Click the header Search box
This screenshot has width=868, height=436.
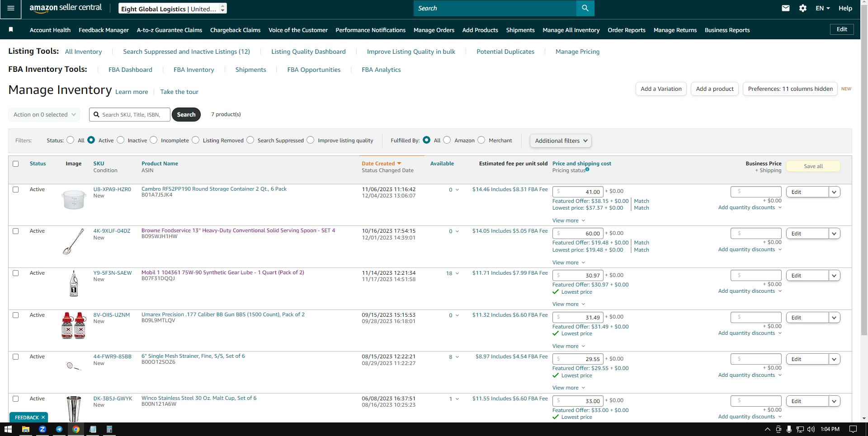click(495, 8)
